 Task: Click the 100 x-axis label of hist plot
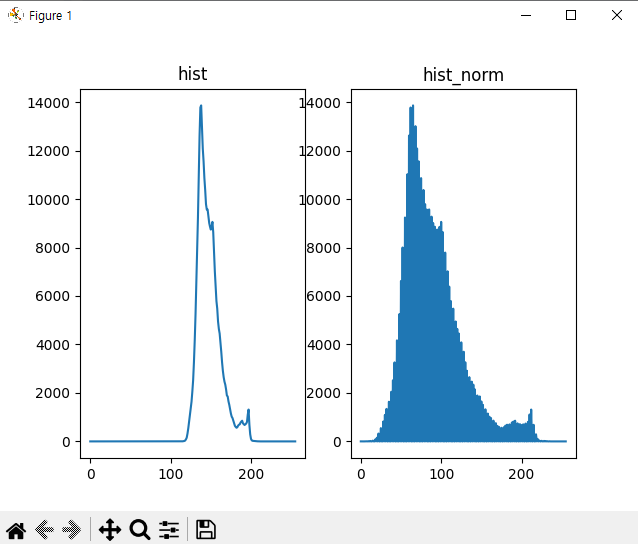[171, 474]
